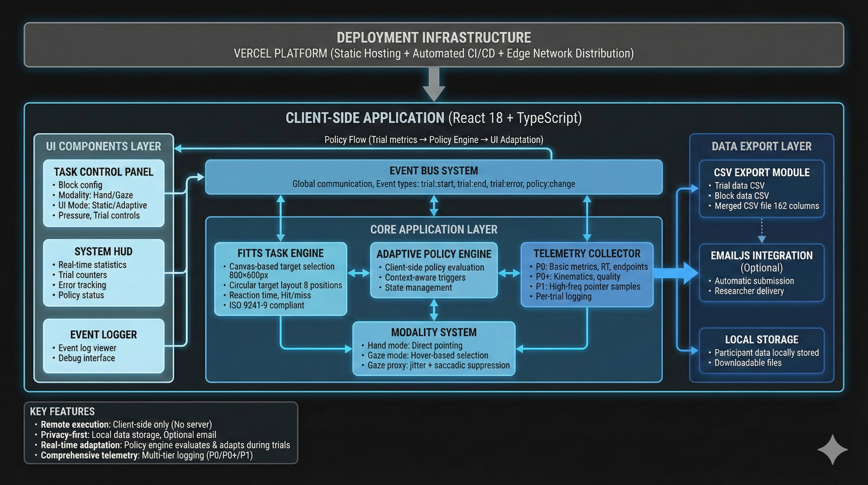Screen dimensions: 868x485
Task: Click double arrow between Fitts and Adaptive Policy
Action: [x=359, y=273]
